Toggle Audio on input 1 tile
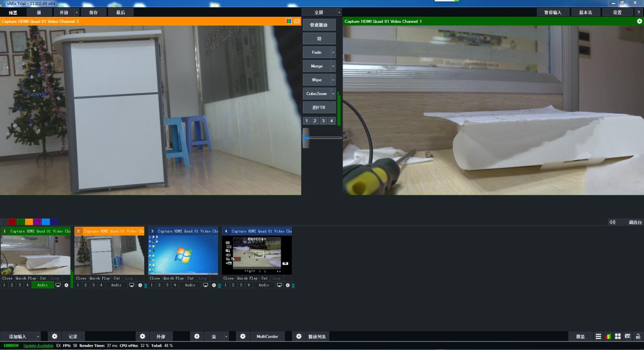This screenshot has height=350, width=644. pos(42,285)
